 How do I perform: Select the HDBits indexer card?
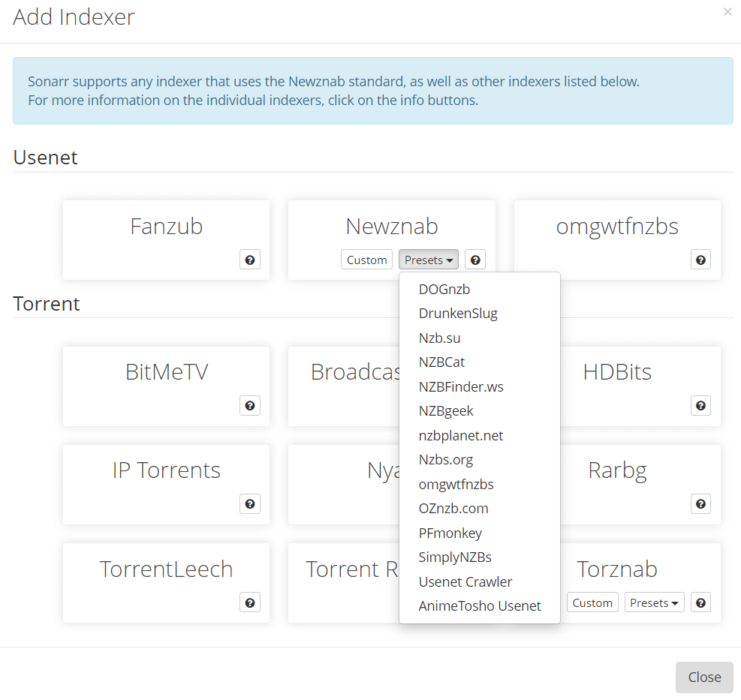pos(640,386)
